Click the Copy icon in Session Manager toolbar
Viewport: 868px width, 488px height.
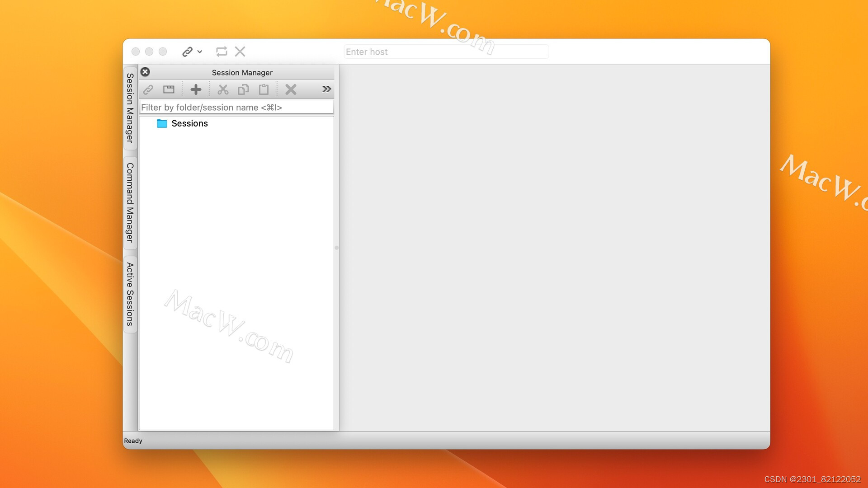tap(243, 89)
